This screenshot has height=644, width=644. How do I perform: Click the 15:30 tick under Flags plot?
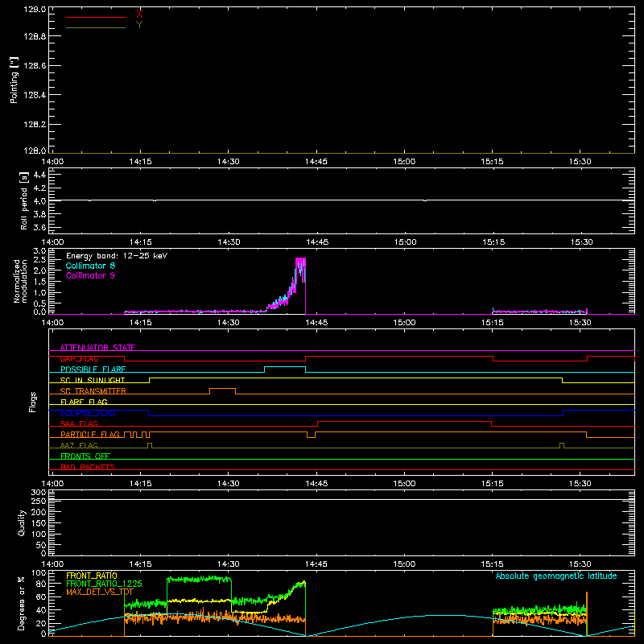point(580,484)
